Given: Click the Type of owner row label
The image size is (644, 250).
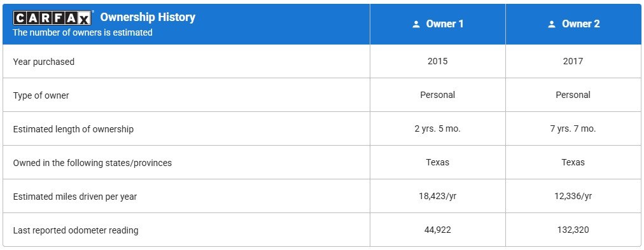Looking at the screenshot, I should coord(41,95).
